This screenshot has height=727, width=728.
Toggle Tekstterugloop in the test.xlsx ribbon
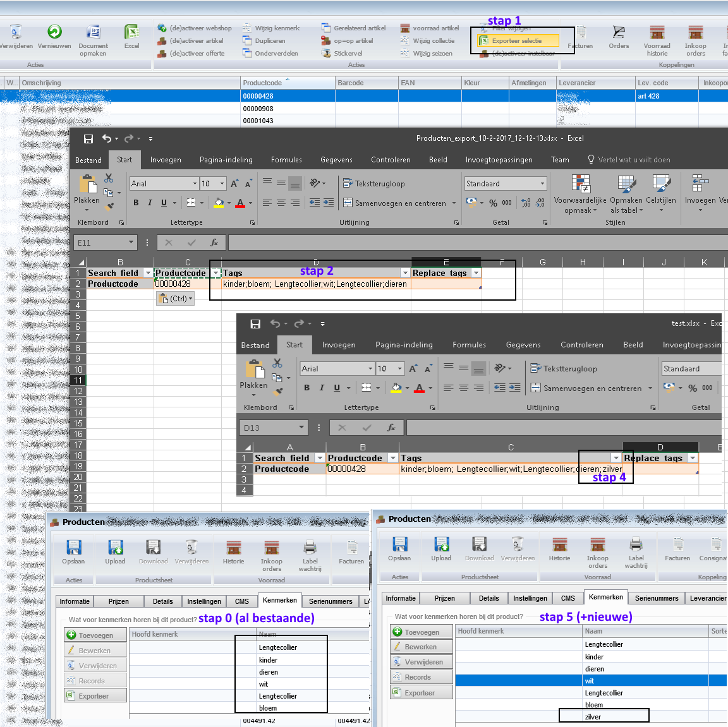point(564,369)
